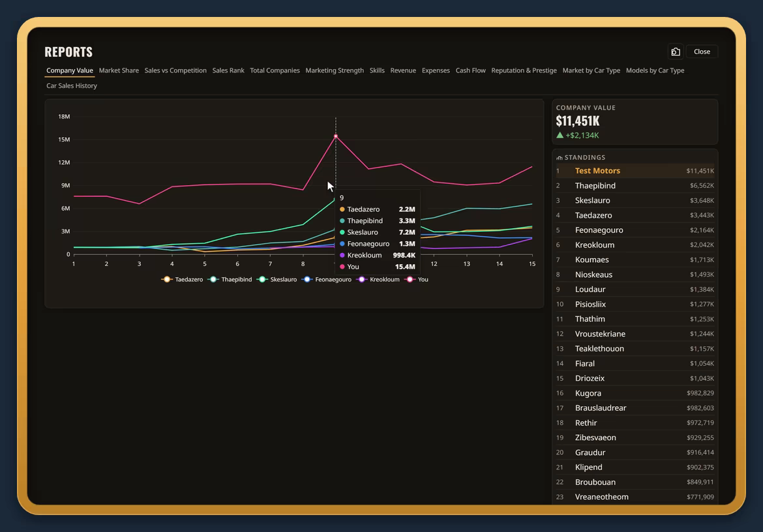Click the peak data point at period 9
763x532 pixels.
pyautogui.click(x=336, y=136)
